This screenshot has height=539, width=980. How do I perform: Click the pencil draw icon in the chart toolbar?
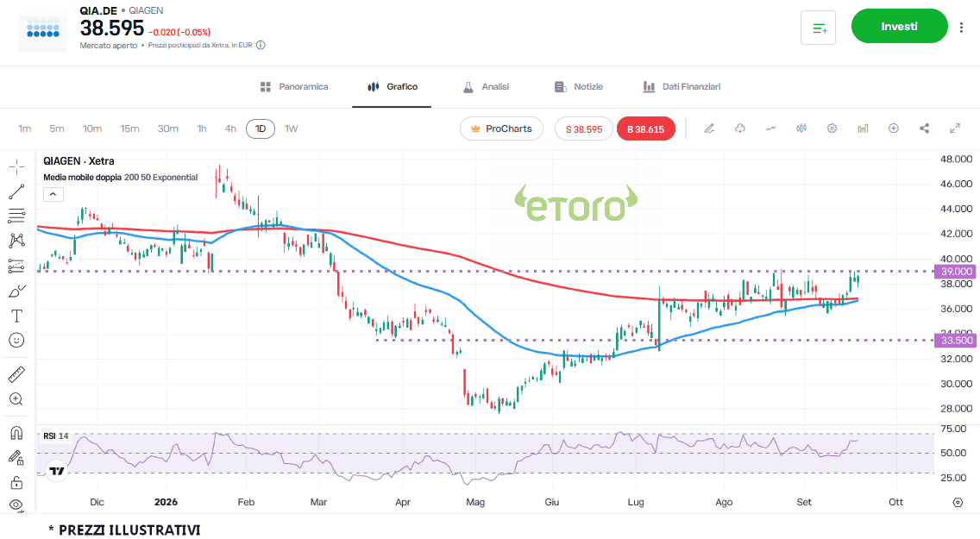pos(709,128)
